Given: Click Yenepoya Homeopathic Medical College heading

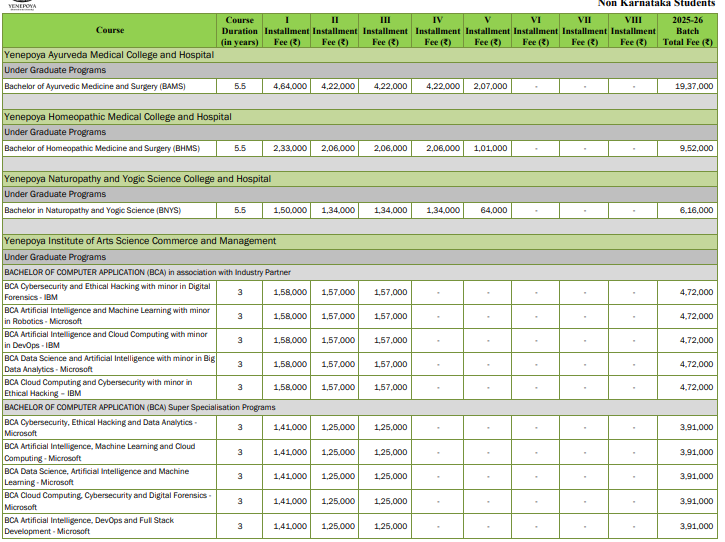Looking at the screenshot, I should click(x=117, y=117).
